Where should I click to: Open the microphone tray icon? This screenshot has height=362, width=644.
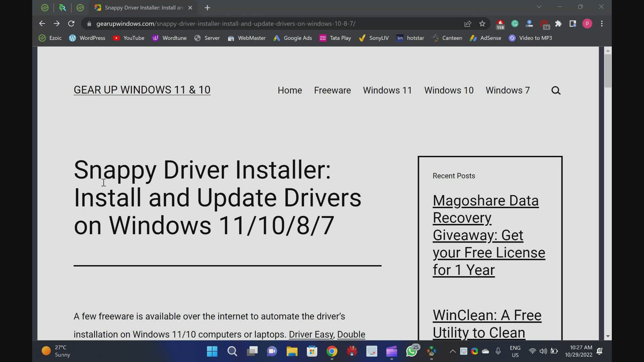pyautogui.click(x=498, y=351)
